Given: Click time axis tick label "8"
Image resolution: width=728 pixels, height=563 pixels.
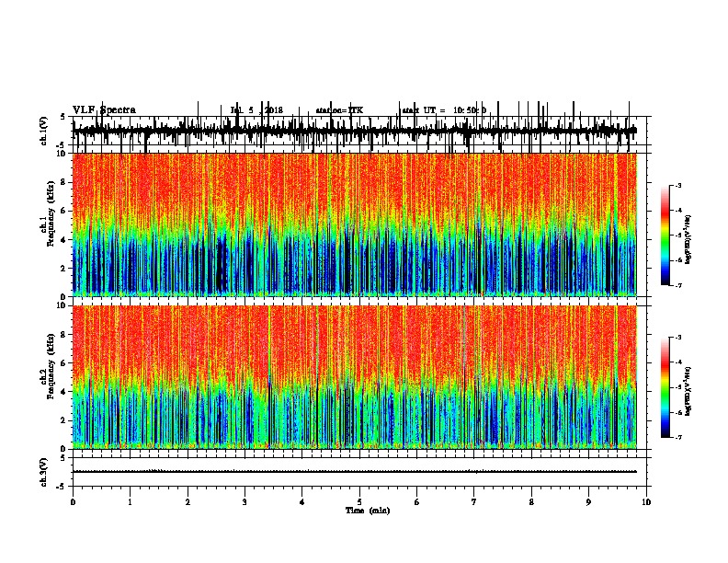Looking at the screenshot, I should click(x=531, y=502).
